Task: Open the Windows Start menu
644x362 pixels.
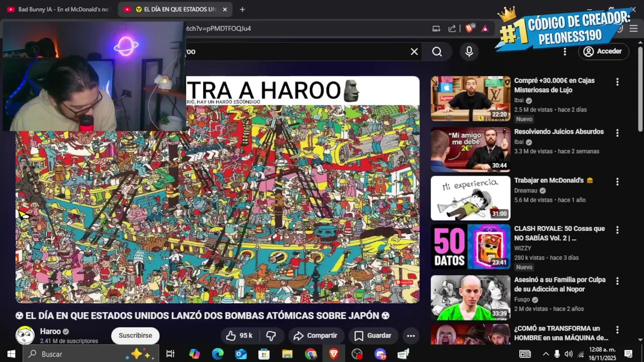Action: click(x=11, y=354)
